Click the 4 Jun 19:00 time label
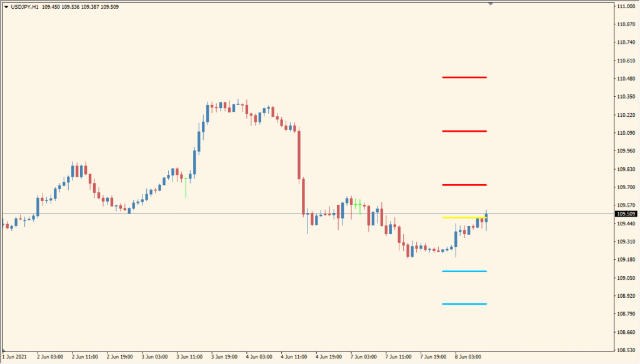The image size is (640, 364). coord(329,357)
